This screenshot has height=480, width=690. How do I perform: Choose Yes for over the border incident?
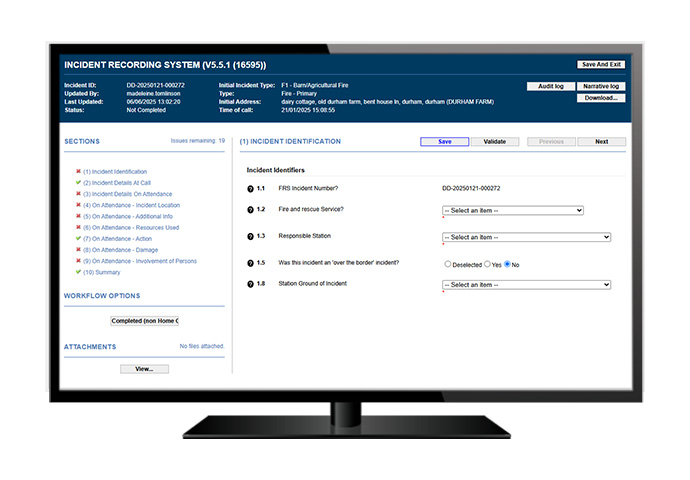point(487,264)
